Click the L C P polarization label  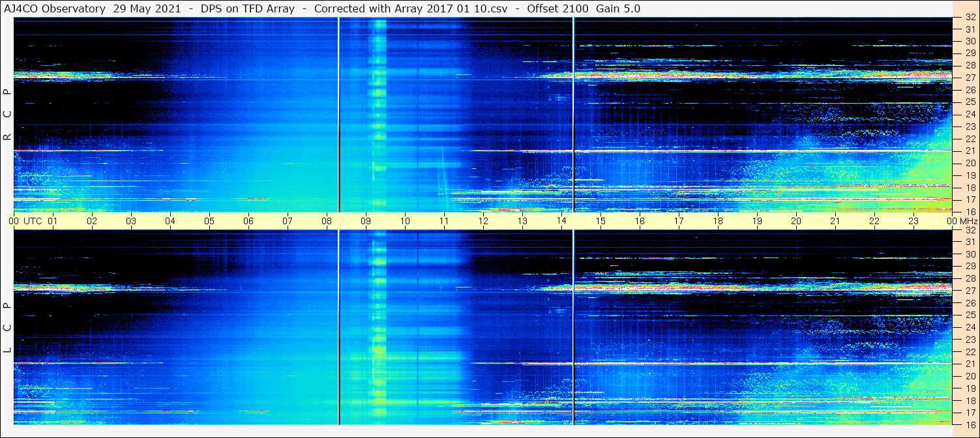point(7,328)
